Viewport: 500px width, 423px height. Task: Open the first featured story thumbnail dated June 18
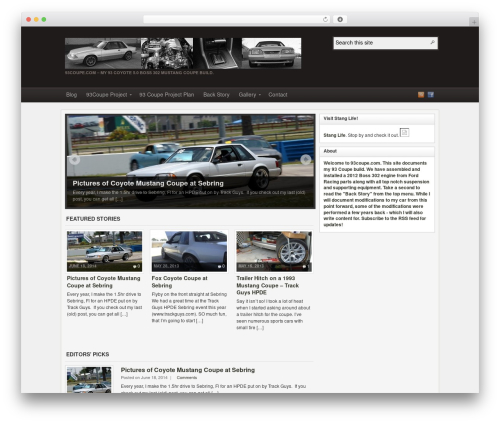[x=104, y=251]
